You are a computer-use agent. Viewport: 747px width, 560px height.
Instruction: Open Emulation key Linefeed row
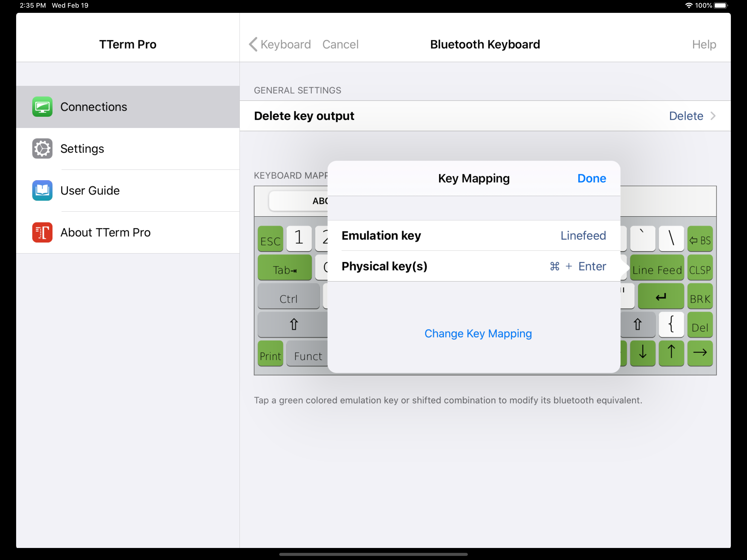[474, 235]
